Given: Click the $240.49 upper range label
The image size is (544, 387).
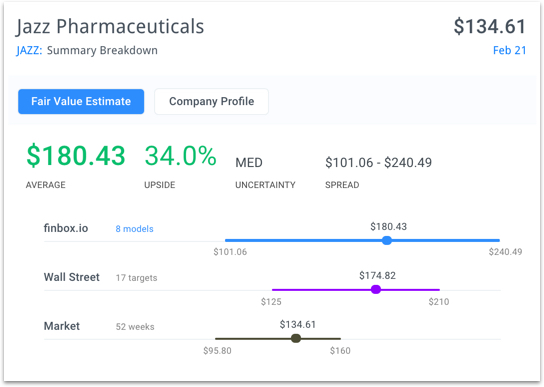Looking at the screenshot, I should (x=505, y=252).
